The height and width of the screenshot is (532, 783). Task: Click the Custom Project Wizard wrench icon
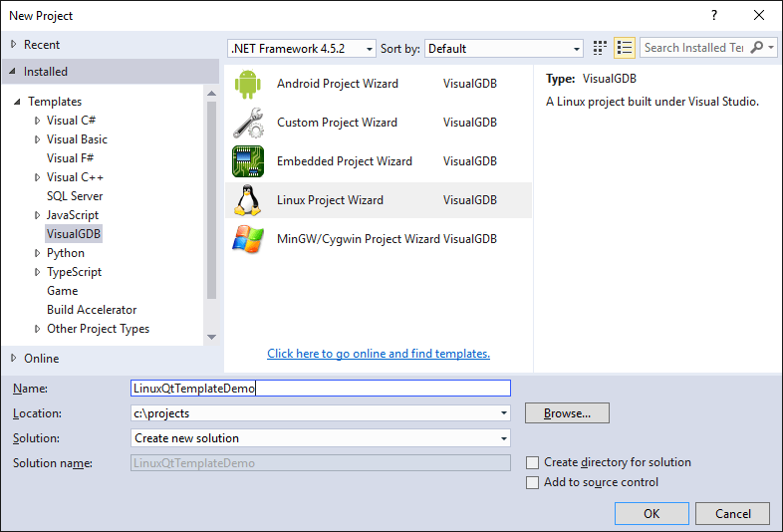tap(248, 123)
